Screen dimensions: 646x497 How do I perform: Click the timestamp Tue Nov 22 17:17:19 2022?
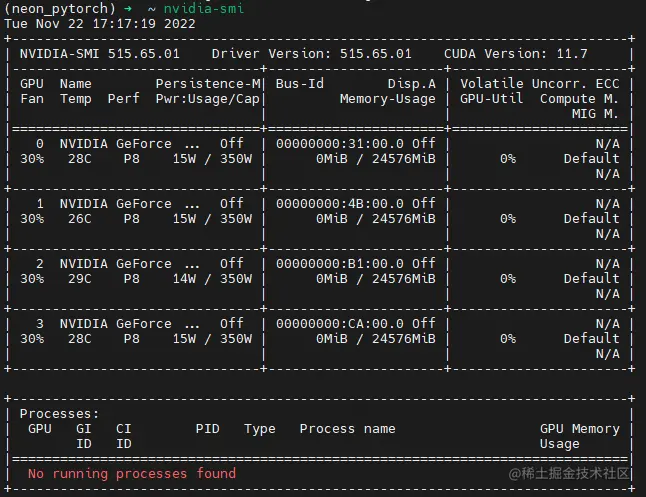point(100,23)
